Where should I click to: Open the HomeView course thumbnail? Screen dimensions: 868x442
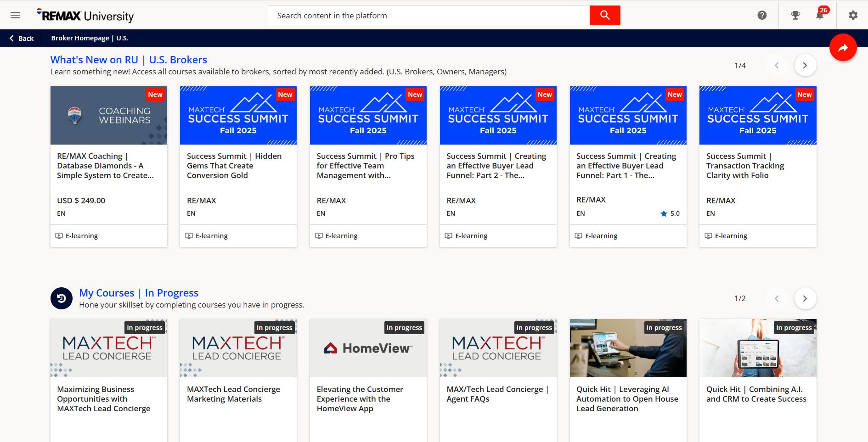[x=368, y=348]
